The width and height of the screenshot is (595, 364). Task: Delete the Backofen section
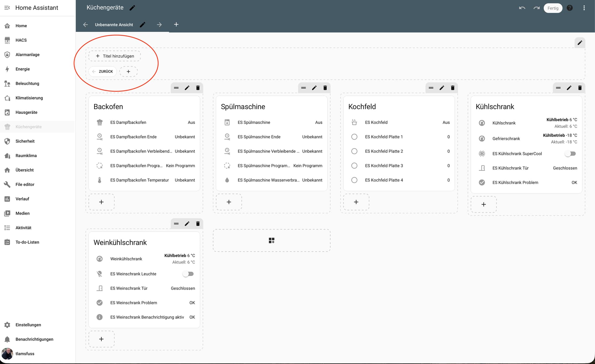(198, 88)
